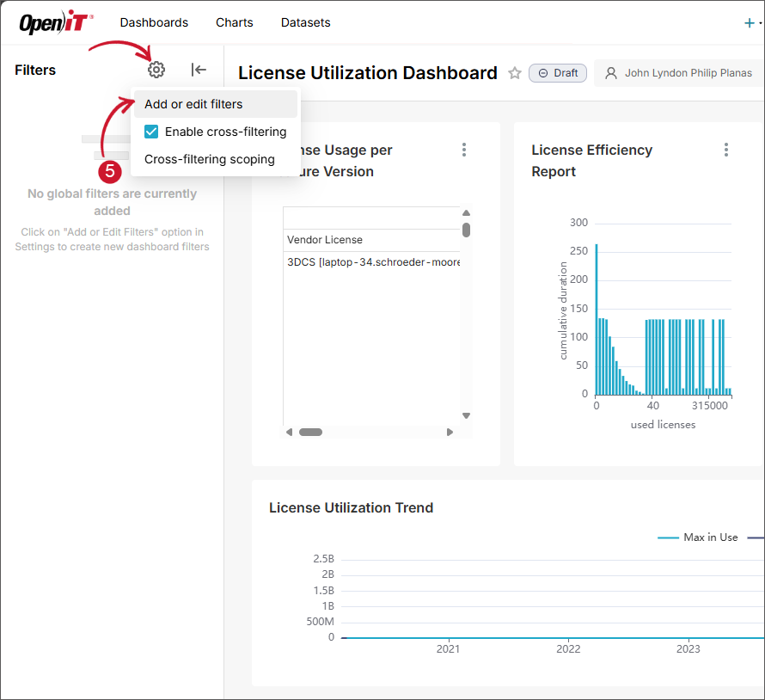The image size is (765, 700).
Task: Click the 2022 label on trend axis
Action: pyautogui.click(x=568, y=648)
